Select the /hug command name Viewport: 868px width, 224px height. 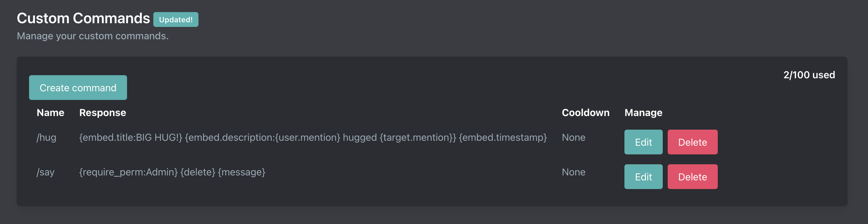[x=46, y=138]
